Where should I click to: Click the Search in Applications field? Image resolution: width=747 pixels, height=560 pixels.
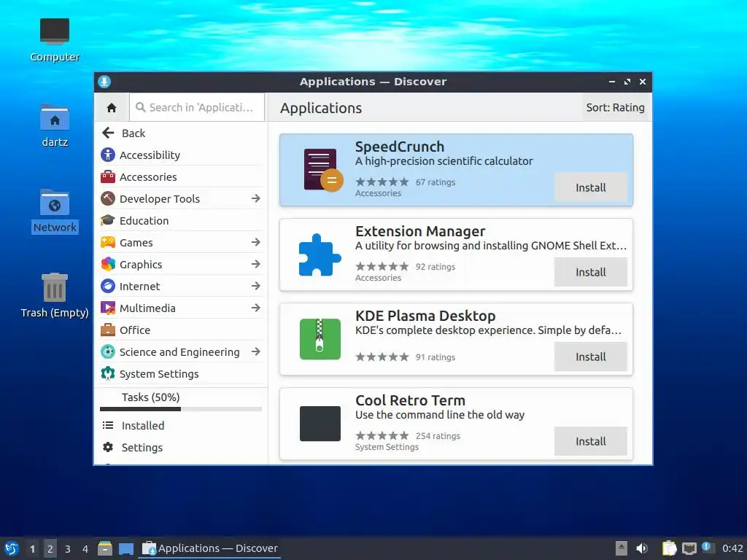197,108
